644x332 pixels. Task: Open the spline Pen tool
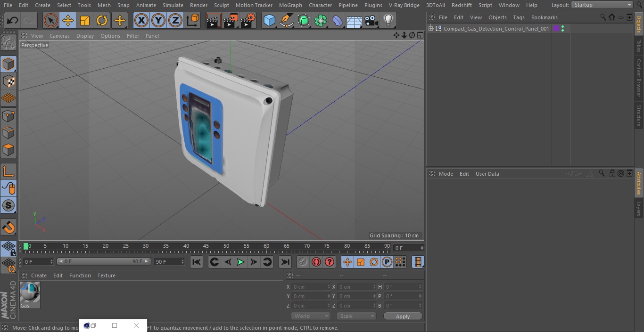(x=287, y=20)
